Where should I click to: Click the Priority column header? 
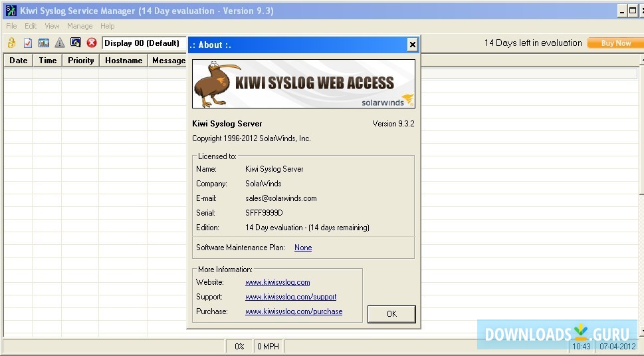pos(81,61)
